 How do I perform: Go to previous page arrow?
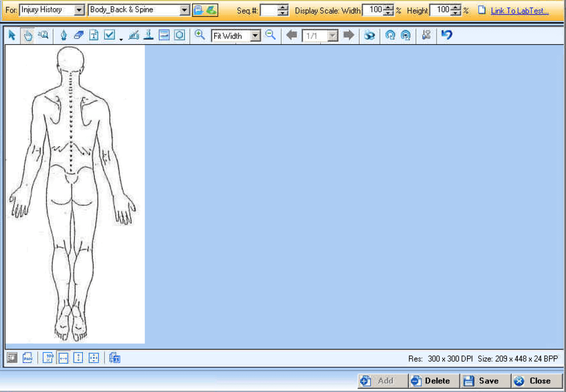click(x=291, y=35)
